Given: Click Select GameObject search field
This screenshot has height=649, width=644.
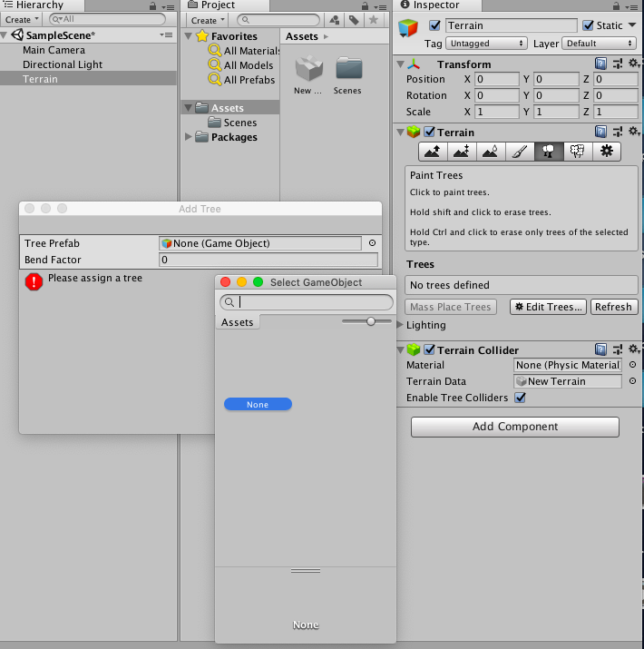Looking at the screenshot, I should pos(307,302).
